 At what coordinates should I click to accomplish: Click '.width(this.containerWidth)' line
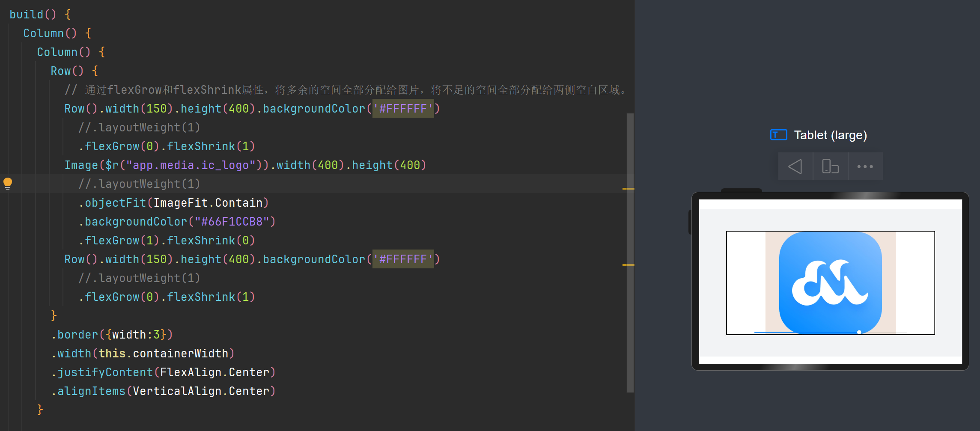(x=143, y=354)
